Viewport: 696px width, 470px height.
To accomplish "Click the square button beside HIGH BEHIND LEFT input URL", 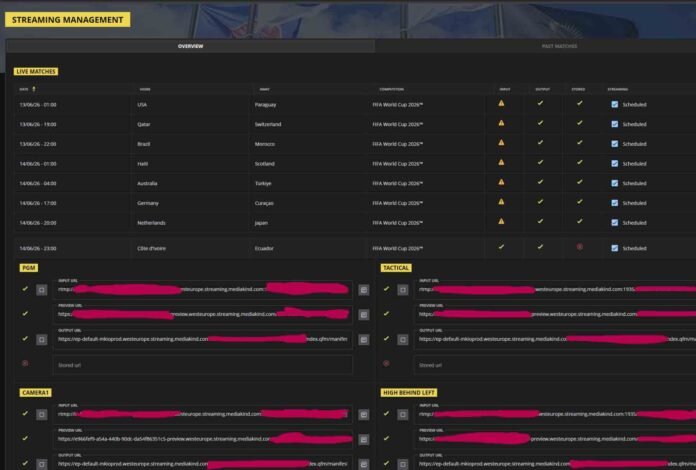I will point(403,415).
